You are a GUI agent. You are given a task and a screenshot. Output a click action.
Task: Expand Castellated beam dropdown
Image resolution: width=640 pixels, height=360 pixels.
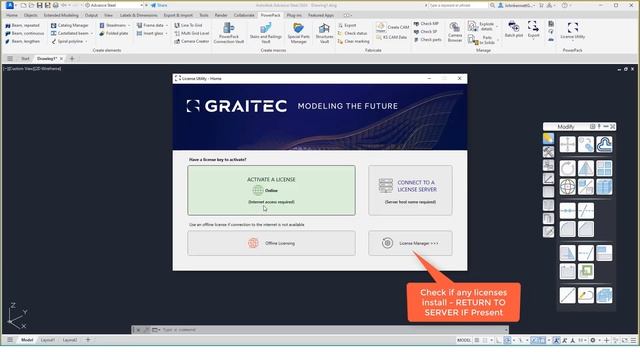(92, 33)
